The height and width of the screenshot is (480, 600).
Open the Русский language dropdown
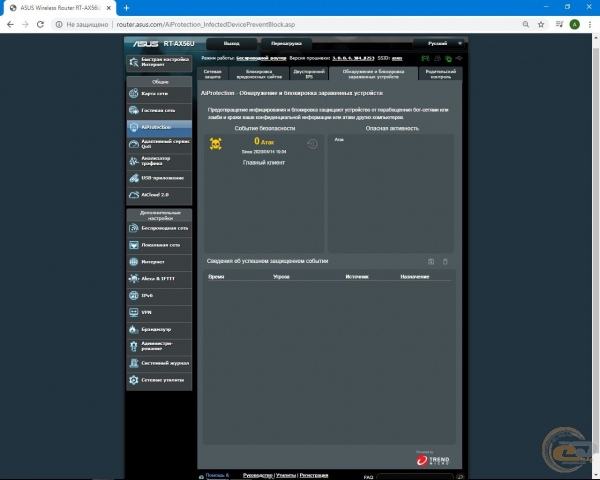click(439, 44)
